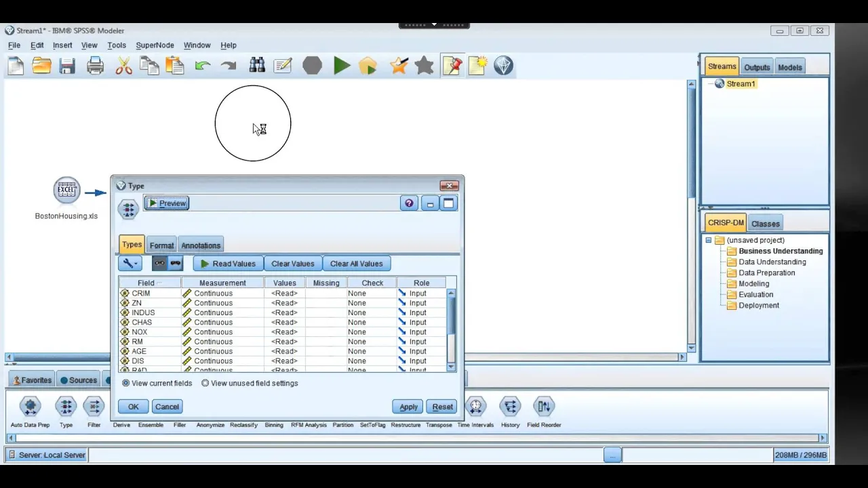
Task: Switch to the Outputs tab
Action: click(x=757, y=67)
